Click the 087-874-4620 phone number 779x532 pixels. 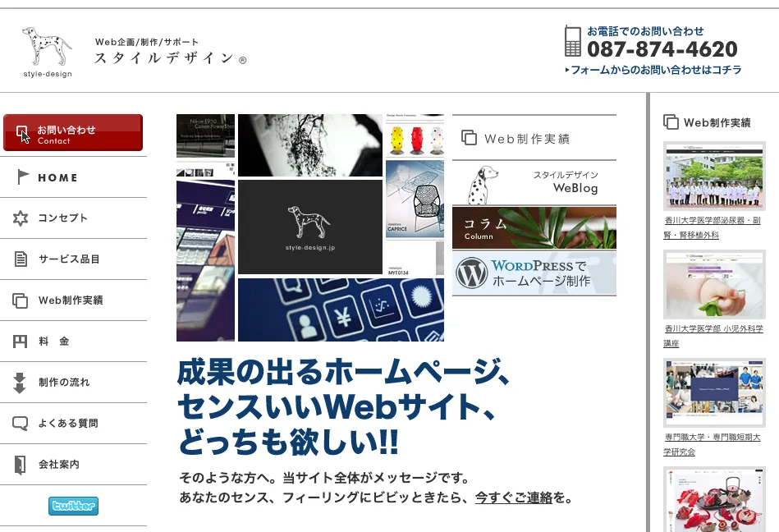(662, 48)
